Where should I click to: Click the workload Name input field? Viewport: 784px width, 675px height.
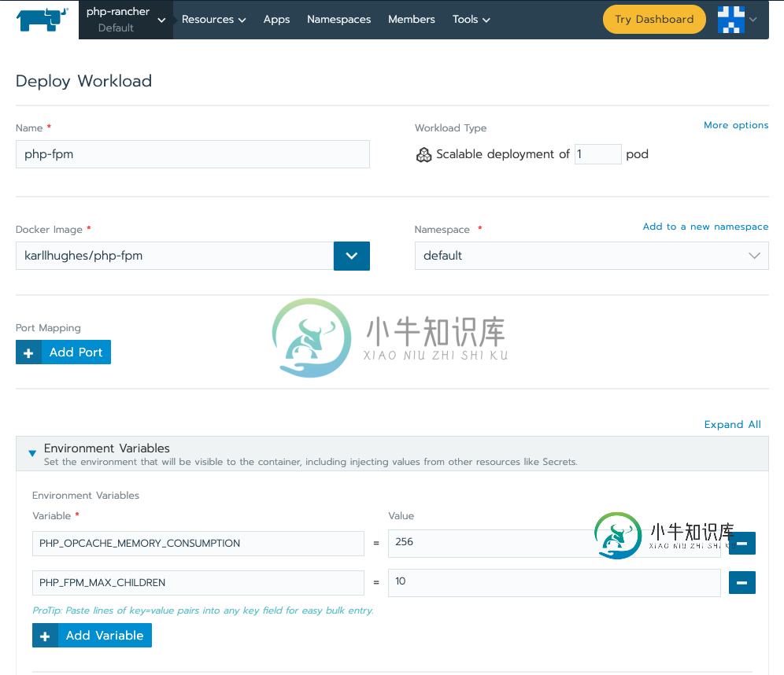coord(192,154)
